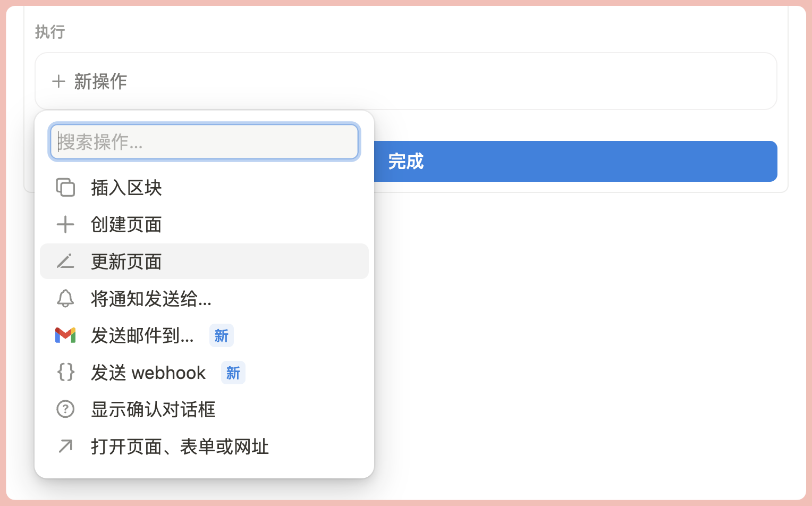This screenshot has width=812, height=506.
Task: Click the Gmail icon next to 发送邮件到
Action: pos(65,335)
